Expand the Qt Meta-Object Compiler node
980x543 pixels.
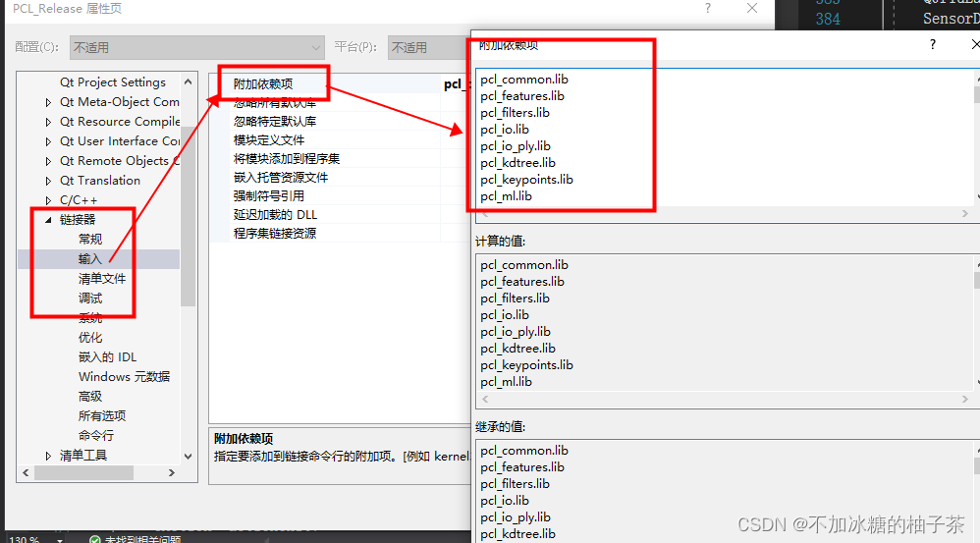coord(48,102)
